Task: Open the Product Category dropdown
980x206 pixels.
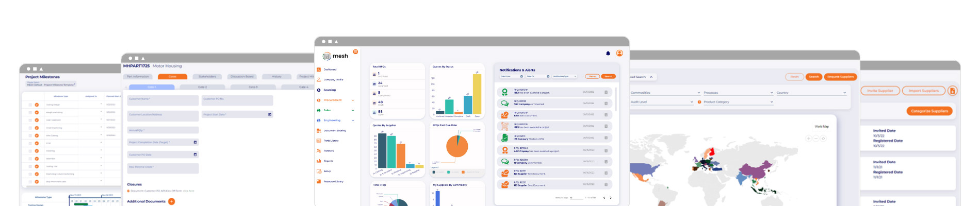Action: point(738,102)
